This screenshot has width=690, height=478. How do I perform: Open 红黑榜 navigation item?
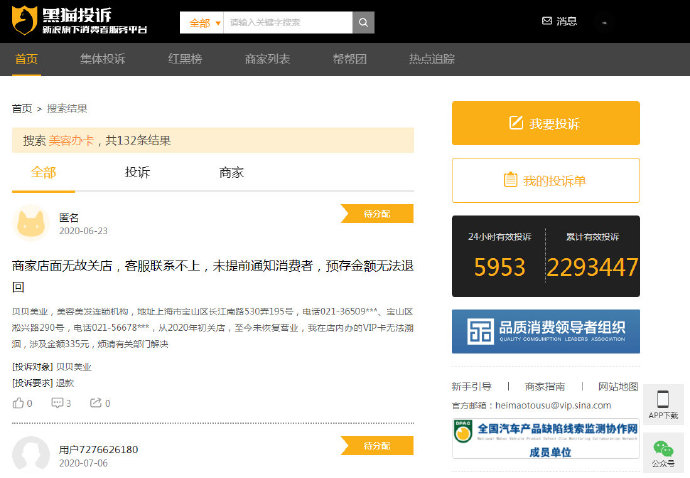click(x=185, y=59)
